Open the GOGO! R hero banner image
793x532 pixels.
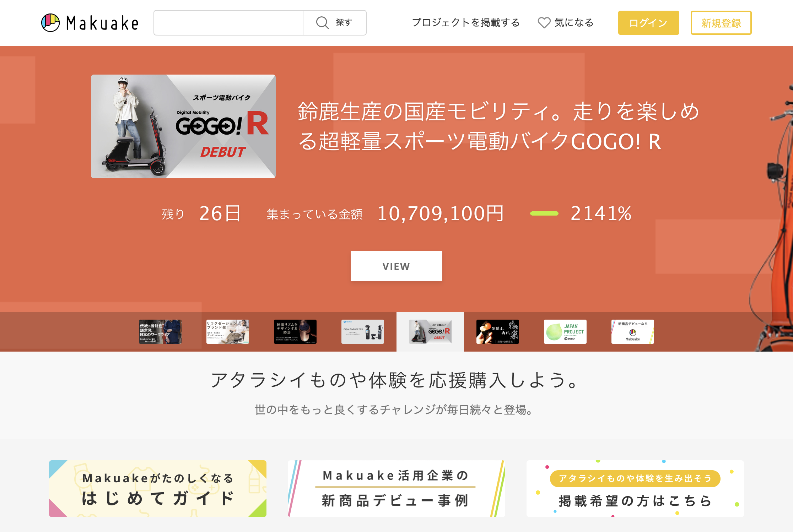pos(183,126)
